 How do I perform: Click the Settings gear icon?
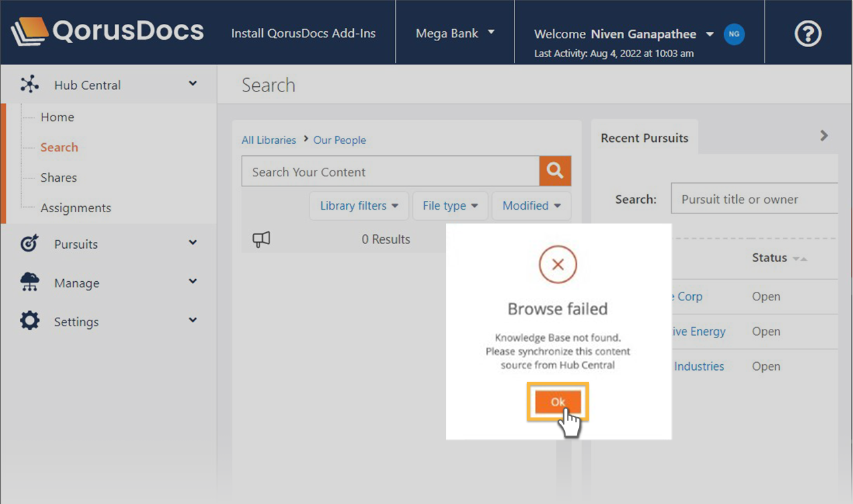pos(29,321)
